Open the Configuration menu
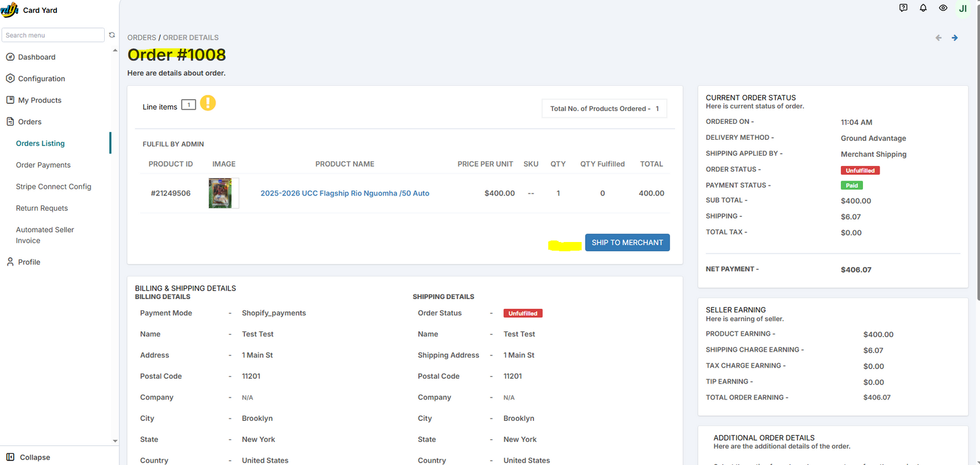The image size is (980, 465). (x=41, y=78)
